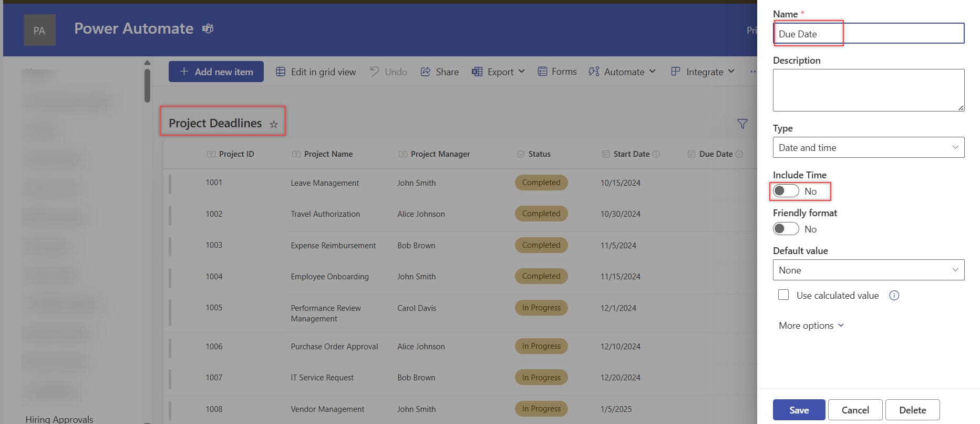Screen dimensions: 980x424
Task: Click the info icon beside Use calculated value
Action: [x=894, y=296]
